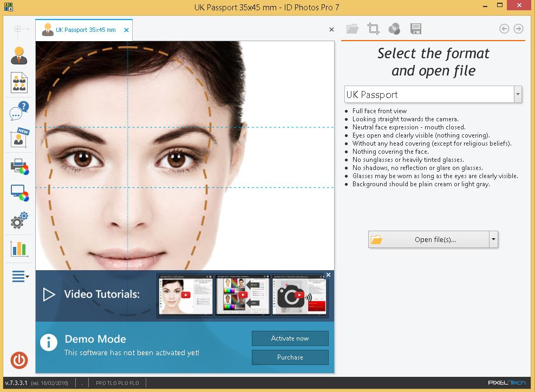Click the NEW photo feature icon

(x=19, y=138)
